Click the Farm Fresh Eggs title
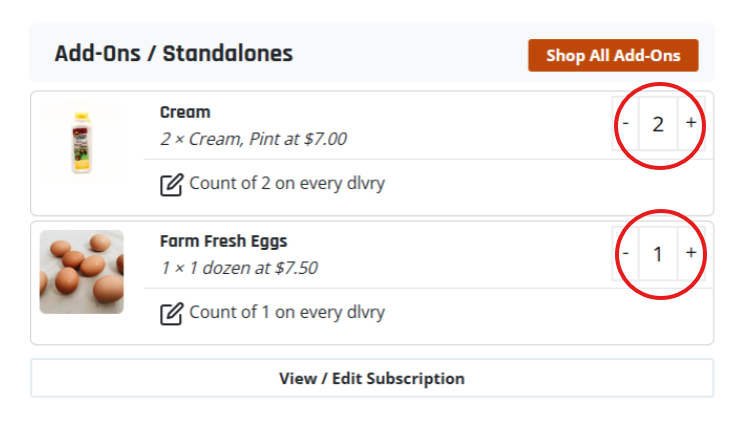 click(224, 241)
